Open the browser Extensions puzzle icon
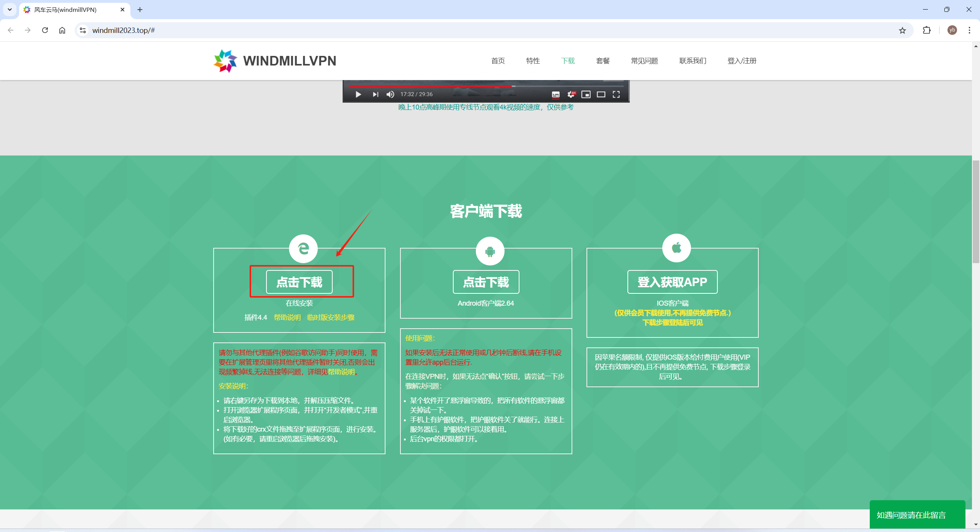Screen dimensions: 980x532 click(927, 30)
